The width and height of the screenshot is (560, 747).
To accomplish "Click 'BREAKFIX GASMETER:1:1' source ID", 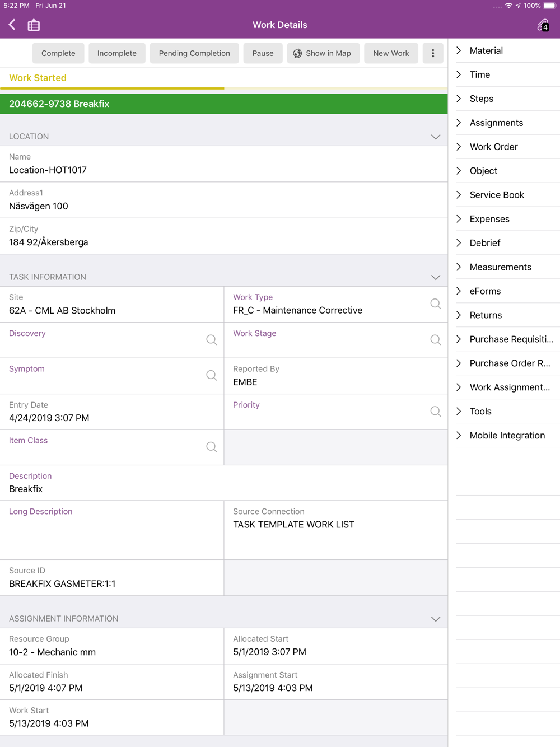I will point(62,584).
